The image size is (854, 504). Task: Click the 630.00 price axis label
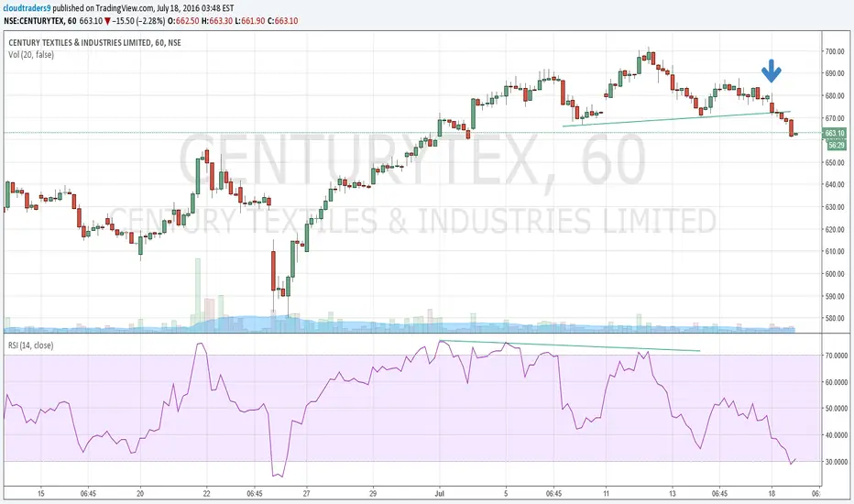[x=834, y=207]
